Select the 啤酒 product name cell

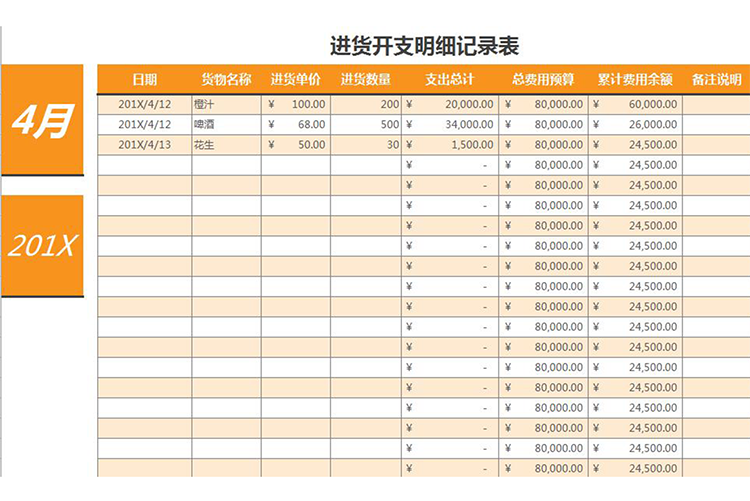pos(226,124)
